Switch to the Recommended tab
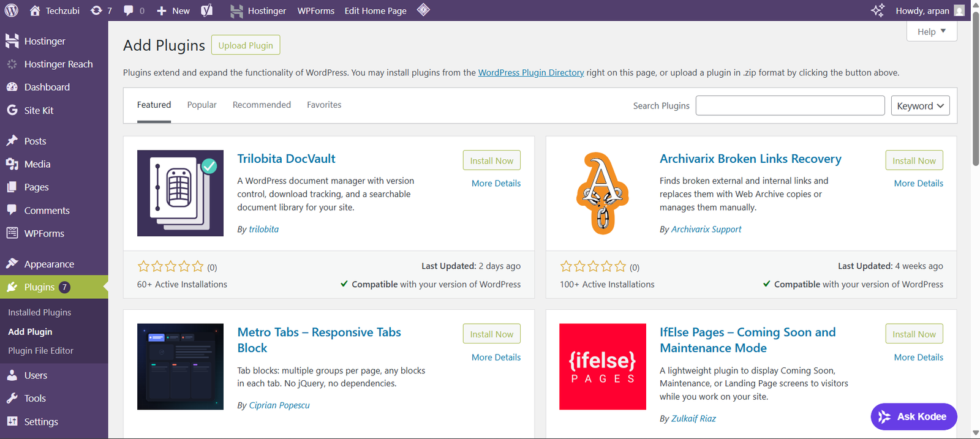Screen dimensions: 980x439 (262, 105)
